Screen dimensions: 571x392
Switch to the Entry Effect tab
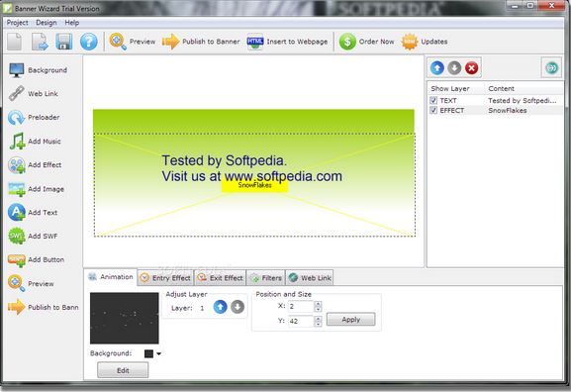point(165,278)
